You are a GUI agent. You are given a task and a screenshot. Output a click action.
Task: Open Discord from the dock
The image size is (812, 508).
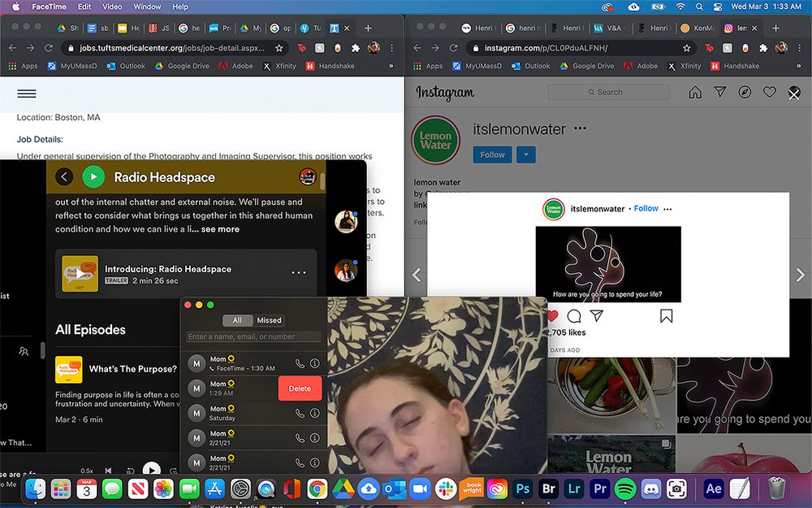click(651, 488)
